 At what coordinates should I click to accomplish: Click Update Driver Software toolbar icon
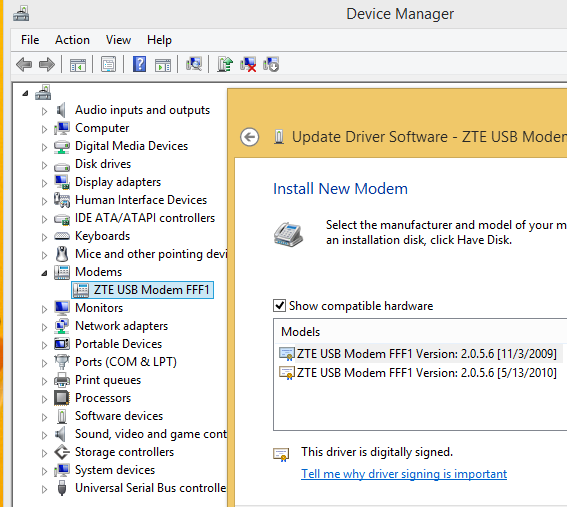225,64
